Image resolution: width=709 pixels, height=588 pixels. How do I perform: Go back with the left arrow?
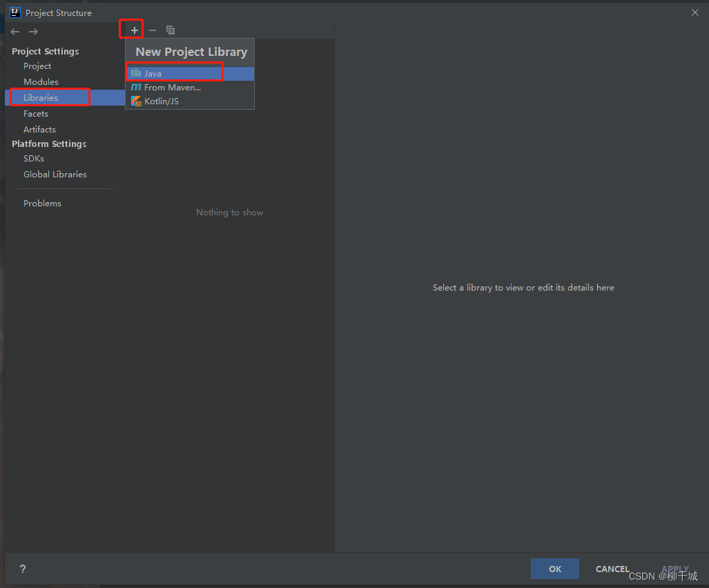[15, 32]
